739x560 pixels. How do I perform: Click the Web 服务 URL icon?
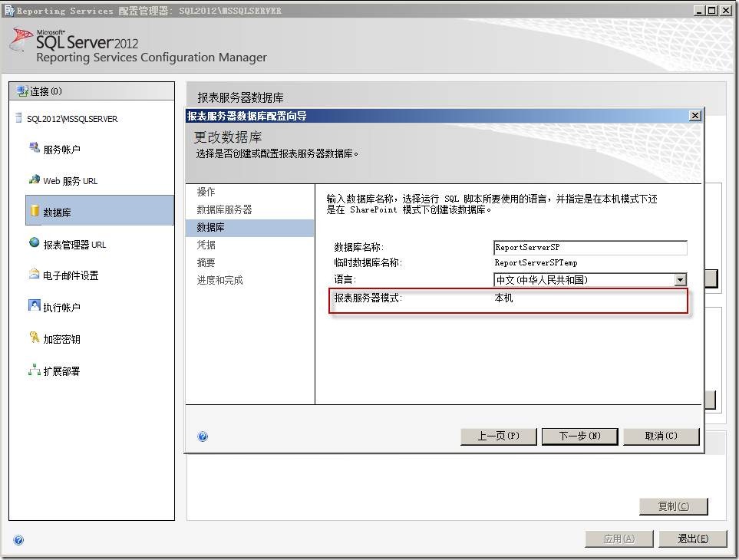click(x=35, y=180)
